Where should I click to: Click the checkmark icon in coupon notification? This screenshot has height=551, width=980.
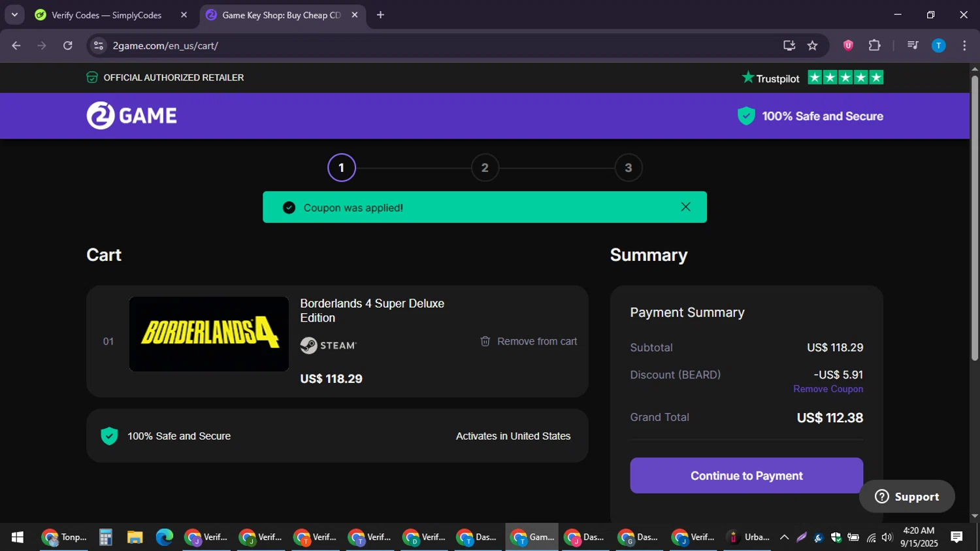pyautogui.click(x=289, y=208)
